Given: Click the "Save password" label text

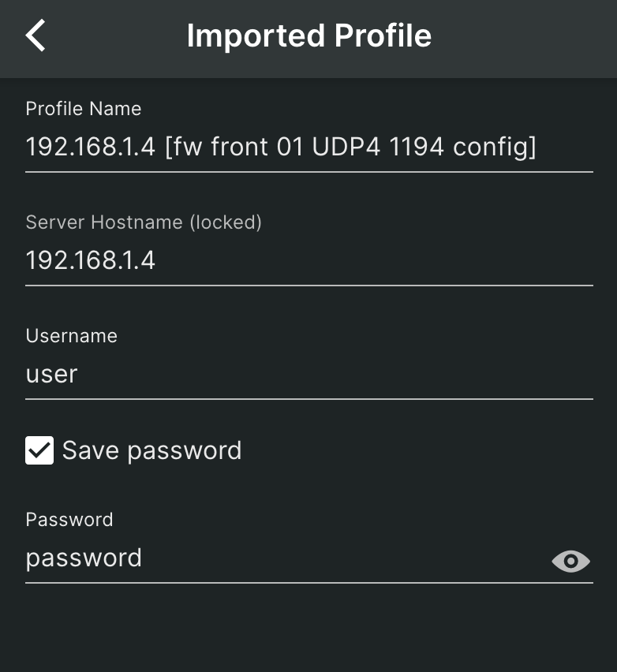Looking at the screenshot, I should 151,450.
